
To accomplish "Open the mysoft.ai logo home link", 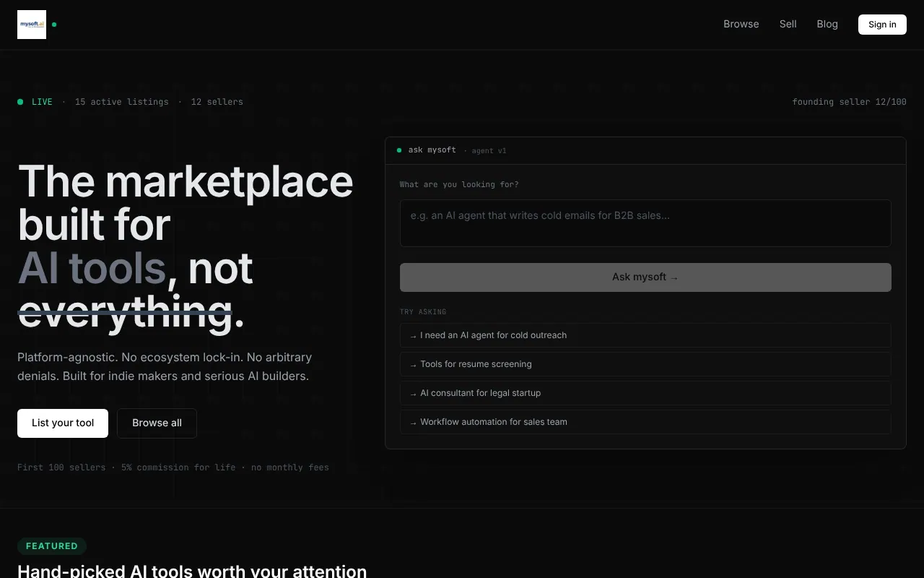I will point(32,25).
